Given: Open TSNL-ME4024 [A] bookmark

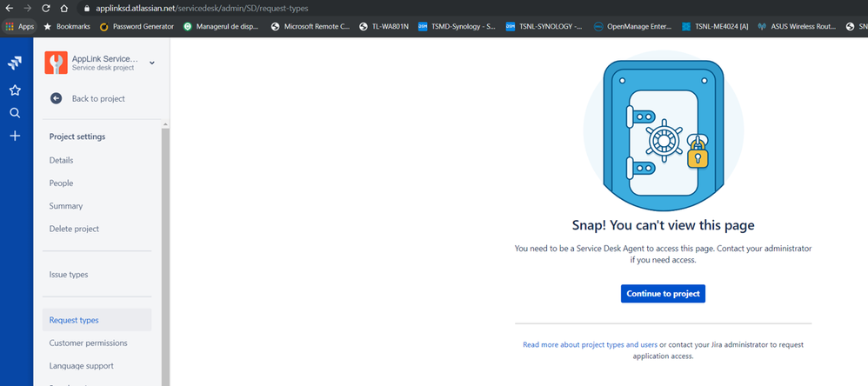Looking at the screenshot, I should [x=715, y=26].
